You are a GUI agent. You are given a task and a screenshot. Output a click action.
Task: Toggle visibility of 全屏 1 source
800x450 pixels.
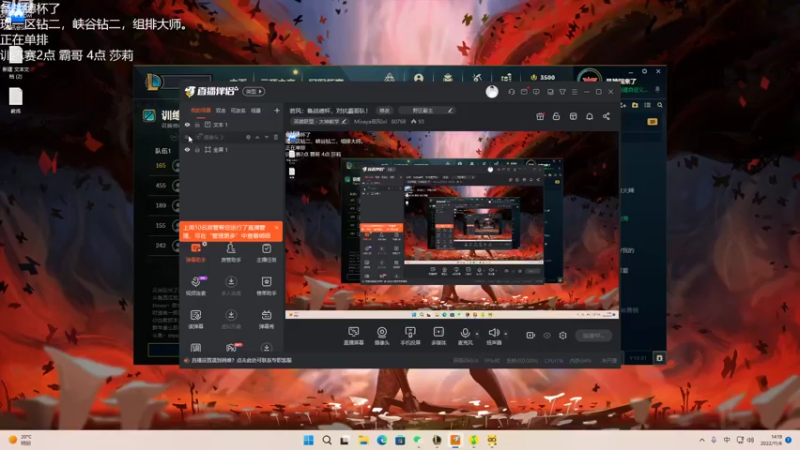pyautogui.click(x=187, y=149)
